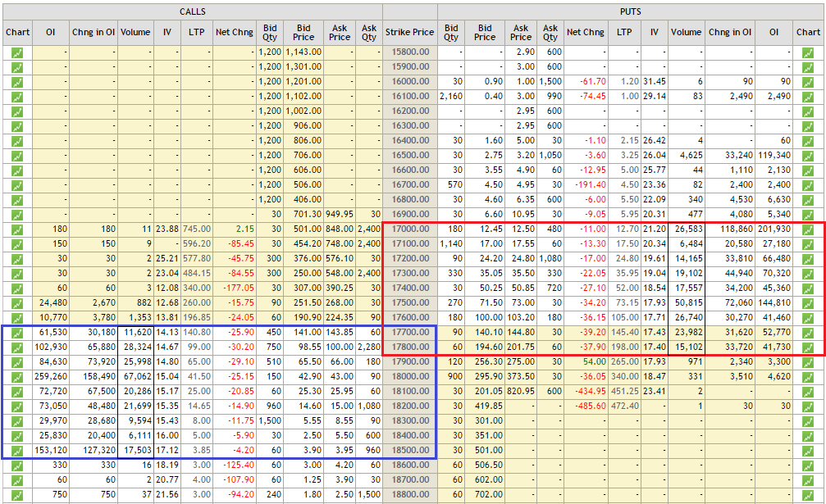Open calls chart icon for 16000.00 strike
Screen dimensions: 826x504
(x=17, y=82)
